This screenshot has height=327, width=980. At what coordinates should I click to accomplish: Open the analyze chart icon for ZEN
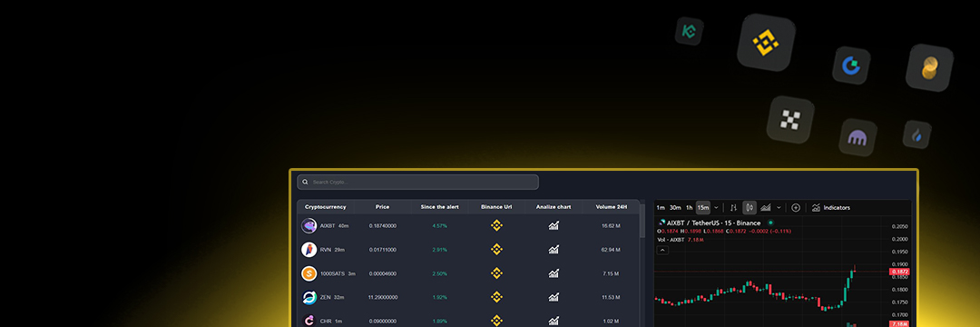[554, 297]
